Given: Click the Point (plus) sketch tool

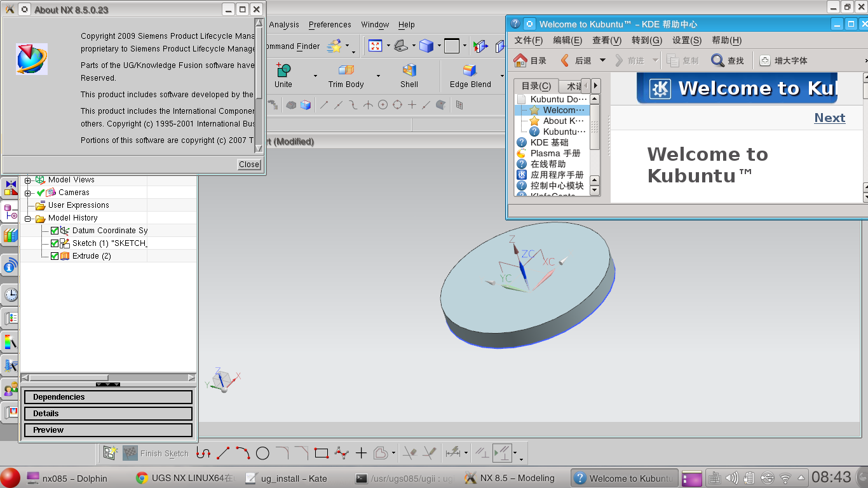Looking at the screenshot, I should pos(361,453).
